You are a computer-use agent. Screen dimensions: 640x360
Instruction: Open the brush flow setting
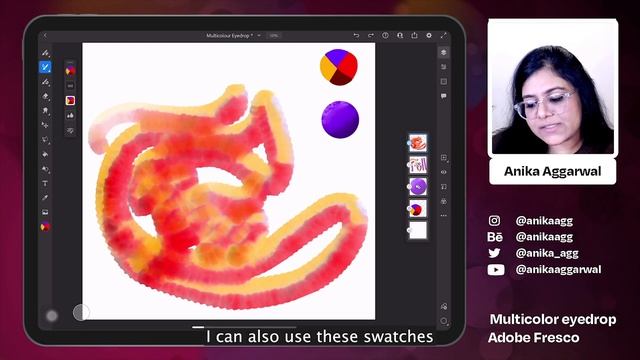pos(70,116)
